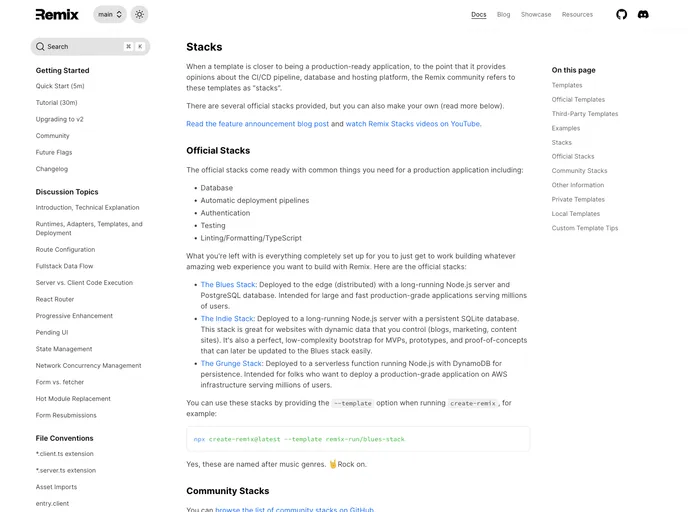Read the feature announcement blog post

pos(257,124)
